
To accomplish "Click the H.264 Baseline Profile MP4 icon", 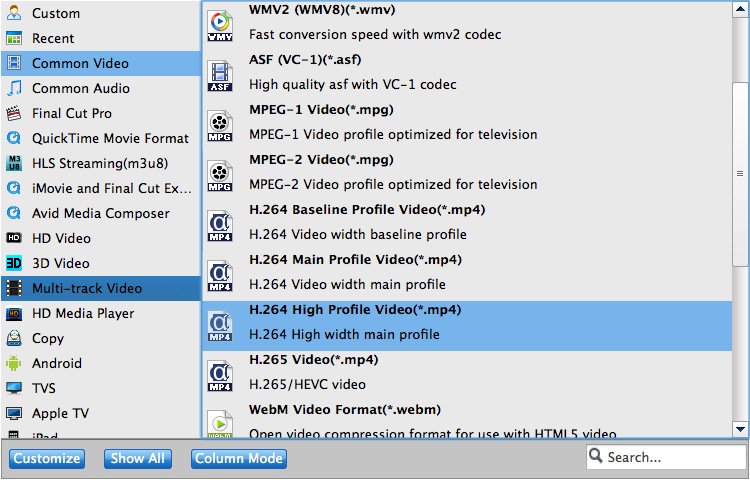I will [220, 226].
